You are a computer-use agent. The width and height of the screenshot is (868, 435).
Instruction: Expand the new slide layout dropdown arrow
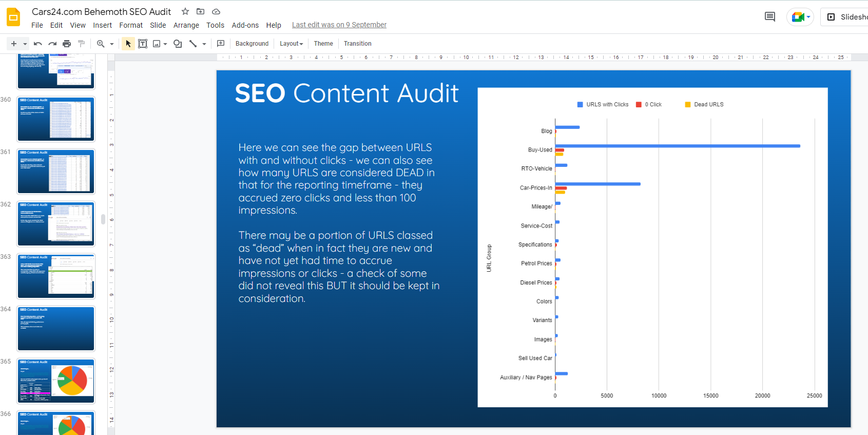[25, 44]
